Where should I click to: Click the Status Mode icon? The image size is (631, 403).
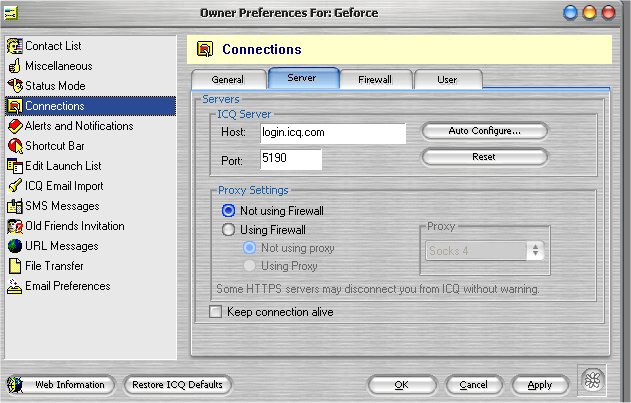pyautogui.click(x=15, y=86)
